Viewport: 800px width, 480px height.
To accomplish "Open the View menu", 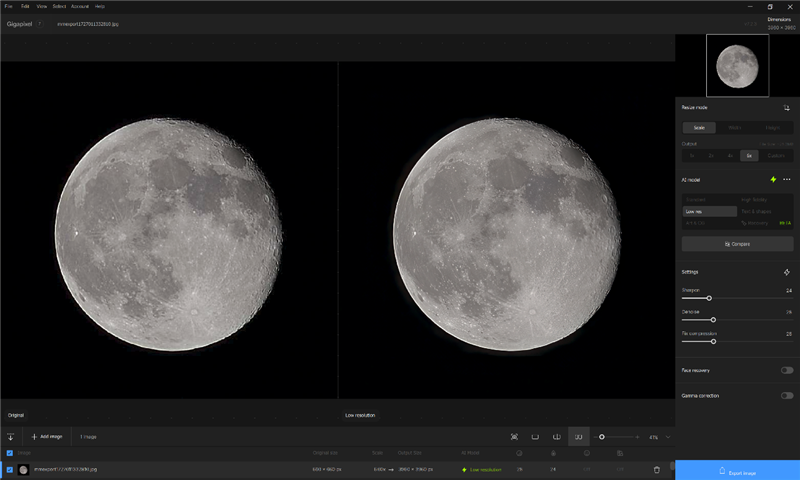I will 42,6.
